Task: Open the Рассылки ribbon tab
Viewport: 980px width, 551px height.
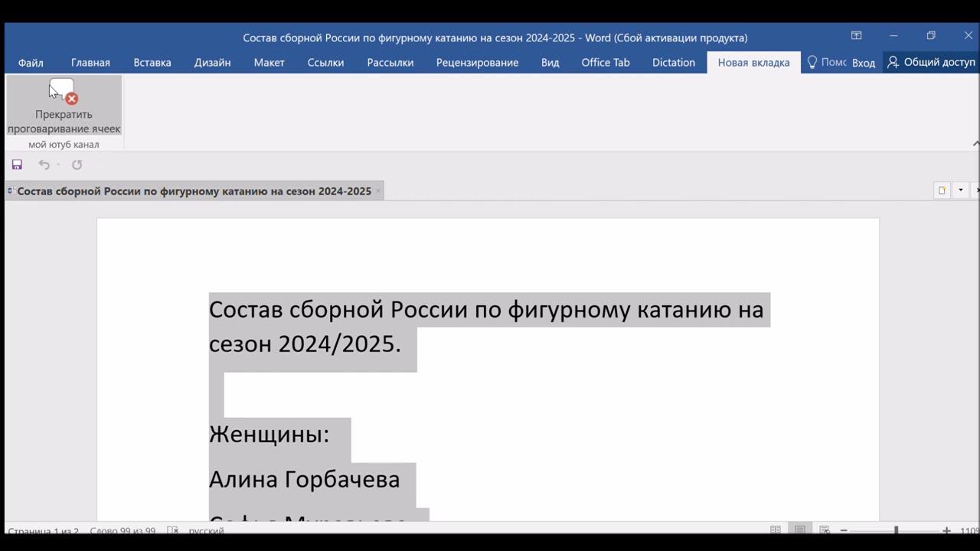Action: point(390,63)
